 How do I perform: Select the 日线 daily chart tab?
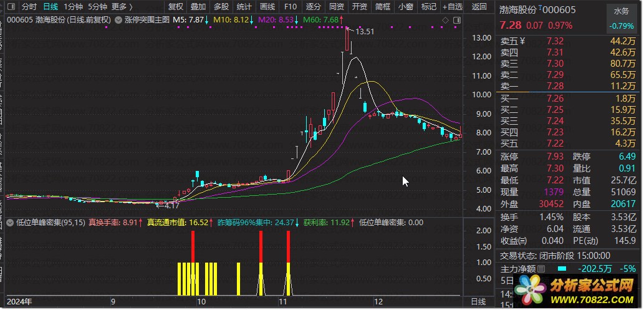coord(50,7)
